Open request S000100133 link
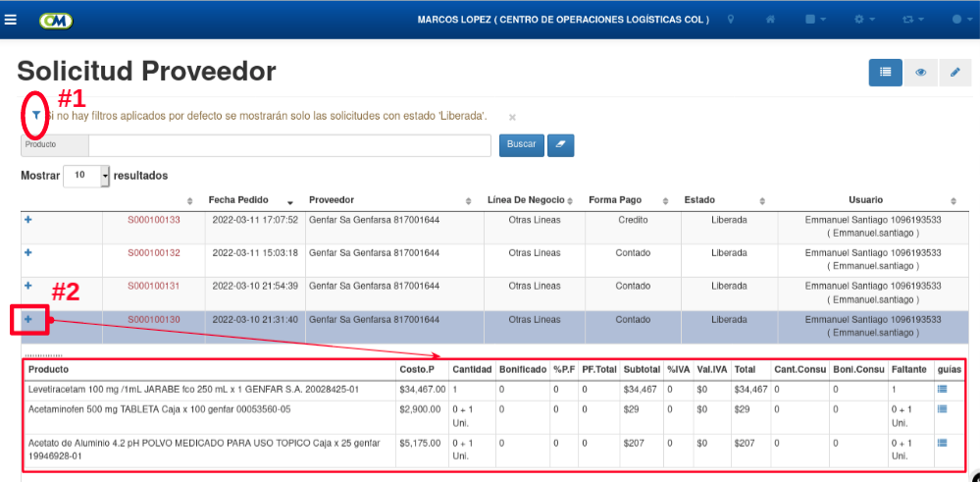This screenshot has height=482, width=980. (x=154, y=220)
